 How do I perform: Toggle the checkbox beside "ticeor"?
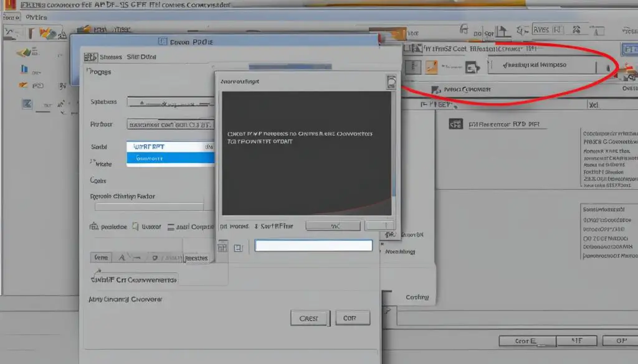click(x=135, y=226)
